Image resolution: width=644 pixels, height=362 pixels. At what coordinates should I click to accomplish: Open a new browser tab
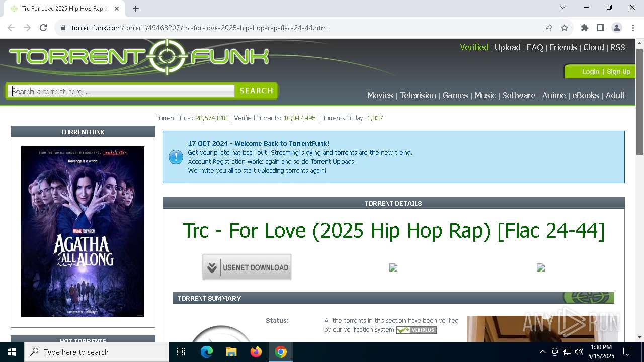click(x=136, y=8)
